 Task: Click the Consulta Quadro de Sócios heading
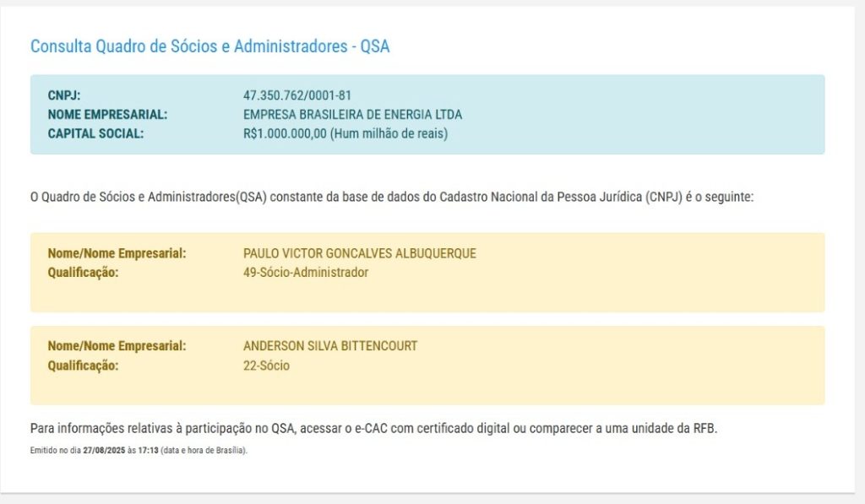tap(209, 46)
